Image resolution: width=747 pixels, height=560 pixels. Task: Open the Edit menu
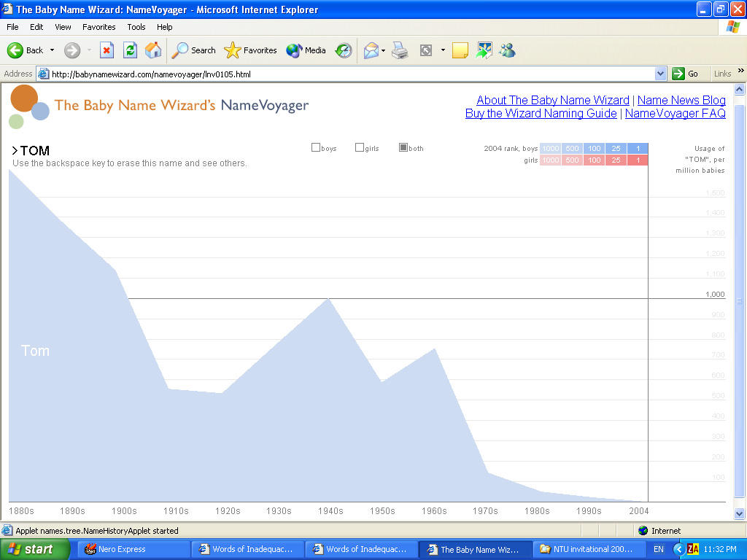click(36, 27)
